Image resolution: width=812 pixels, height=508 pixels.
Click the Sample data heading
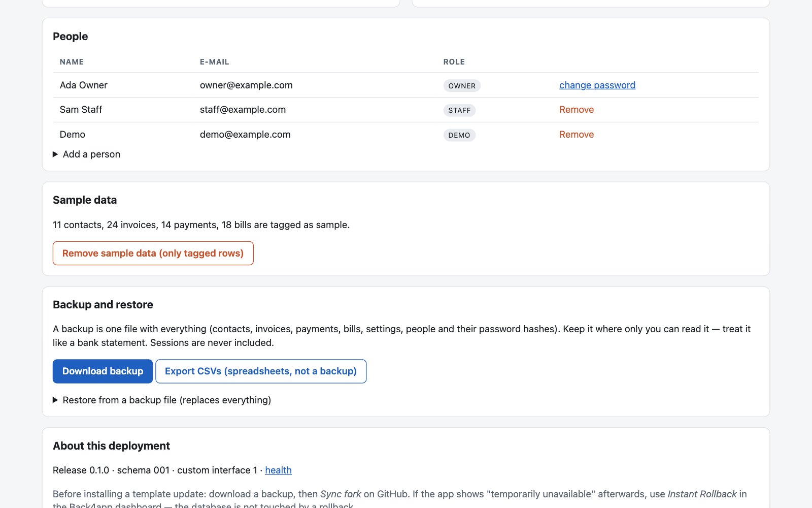[x=85, y=200]
